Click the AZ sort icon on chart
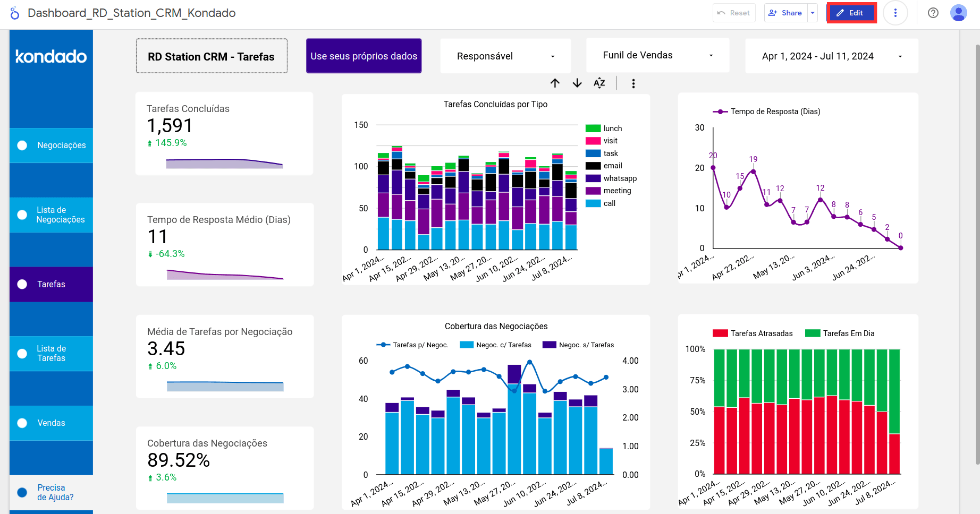 point(599,83)
